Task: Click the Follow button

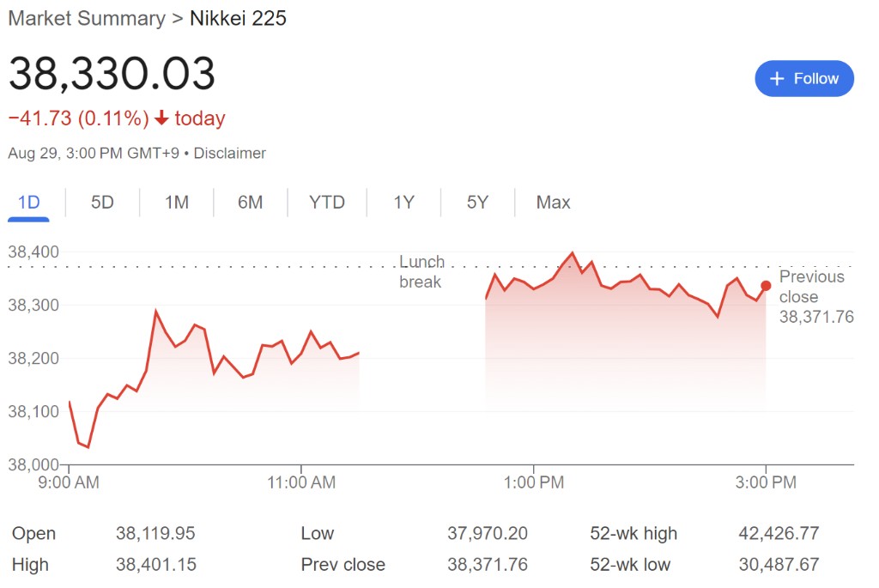Action: [x=804, y=79]
